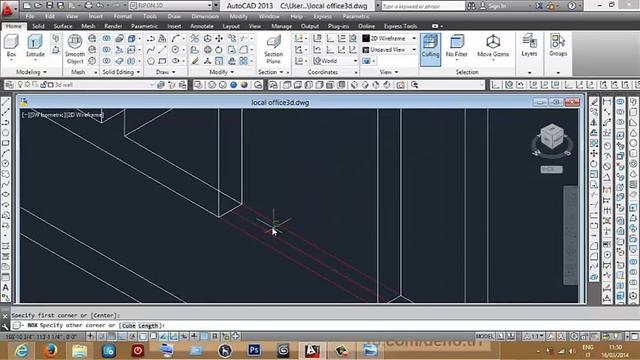Click the MODEL space status bar button
The image size is (640, 360).
click(x=484, y=336)
